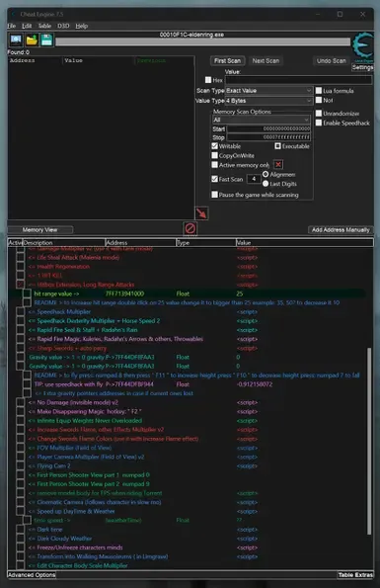
Task: Toggle the Not checkbox
Action: (319, 100)
